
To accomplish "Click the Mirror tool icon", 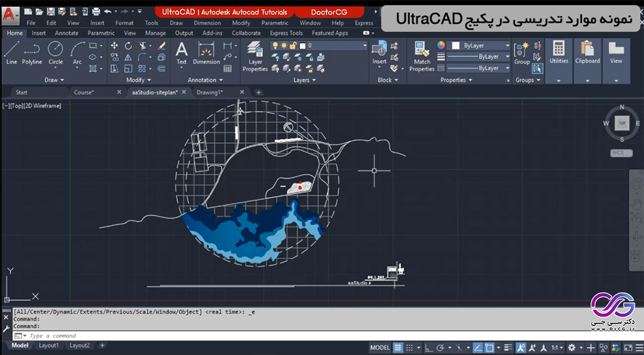I will 128,57.
